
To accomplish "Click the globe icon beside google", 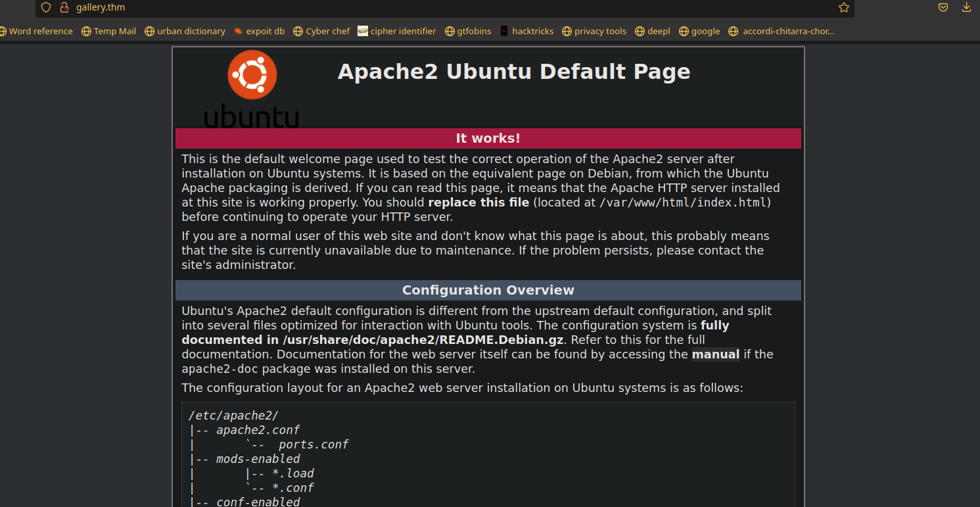I will 684,31.
